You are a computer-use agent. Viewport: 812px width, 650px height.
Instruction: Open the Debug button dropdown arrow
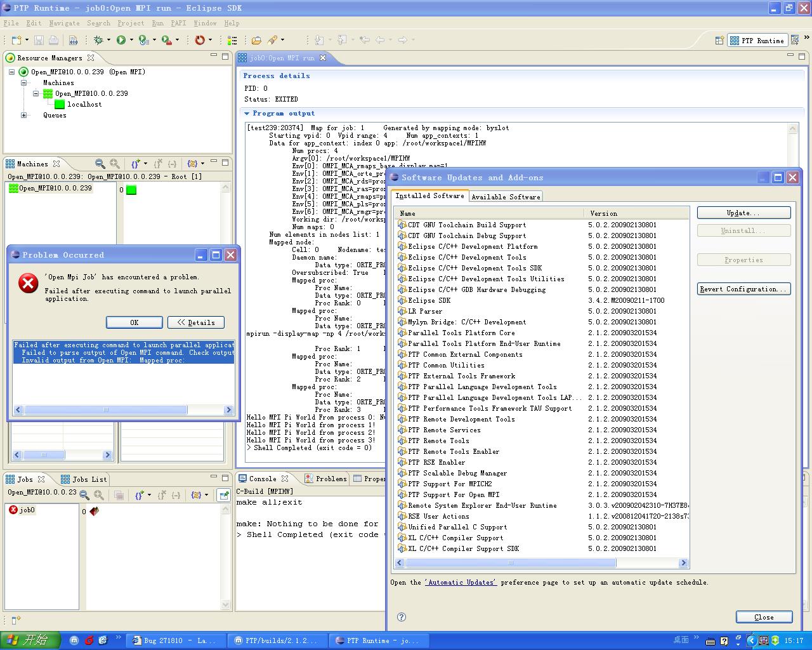[x=108, y=40]
